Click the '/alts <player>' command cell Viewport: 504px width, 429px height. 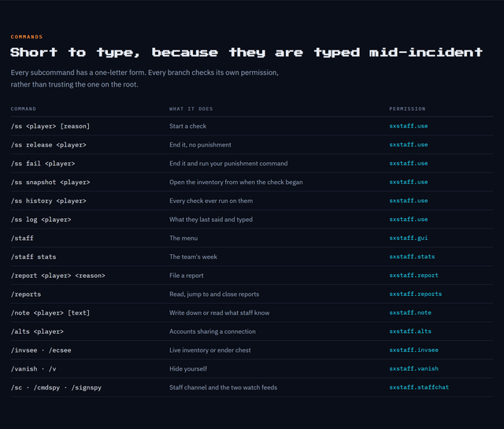(37, 331)
